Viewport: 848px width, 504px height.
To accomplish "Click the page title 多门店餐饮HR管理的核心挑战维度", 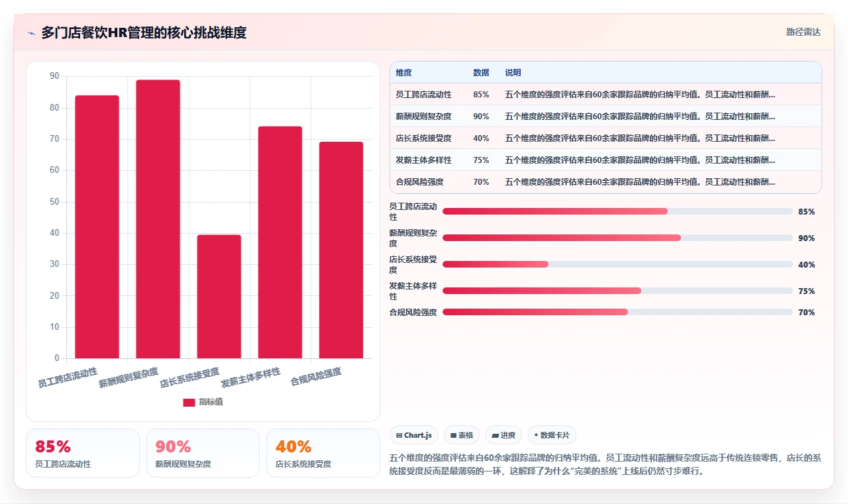I will click(x=144, y=33).
